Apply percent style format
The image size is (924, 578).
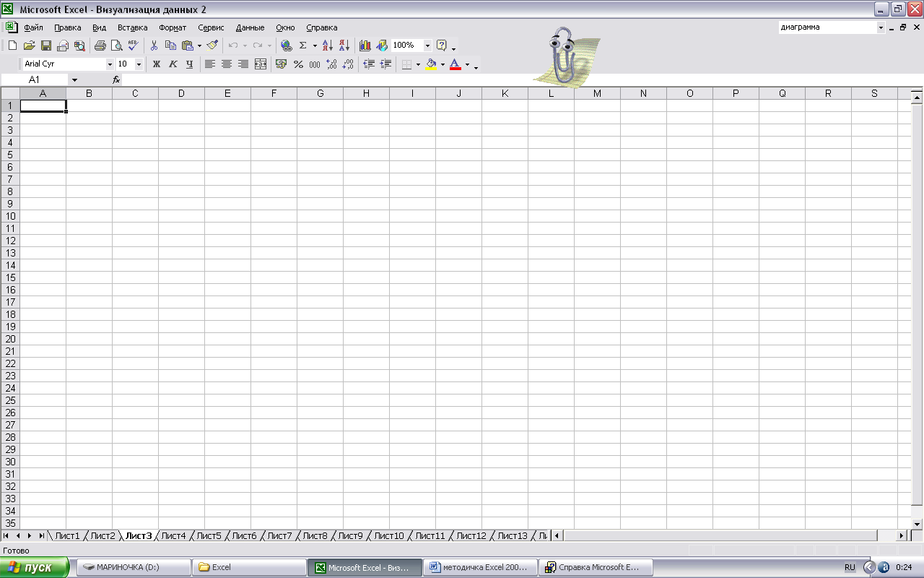298,64
